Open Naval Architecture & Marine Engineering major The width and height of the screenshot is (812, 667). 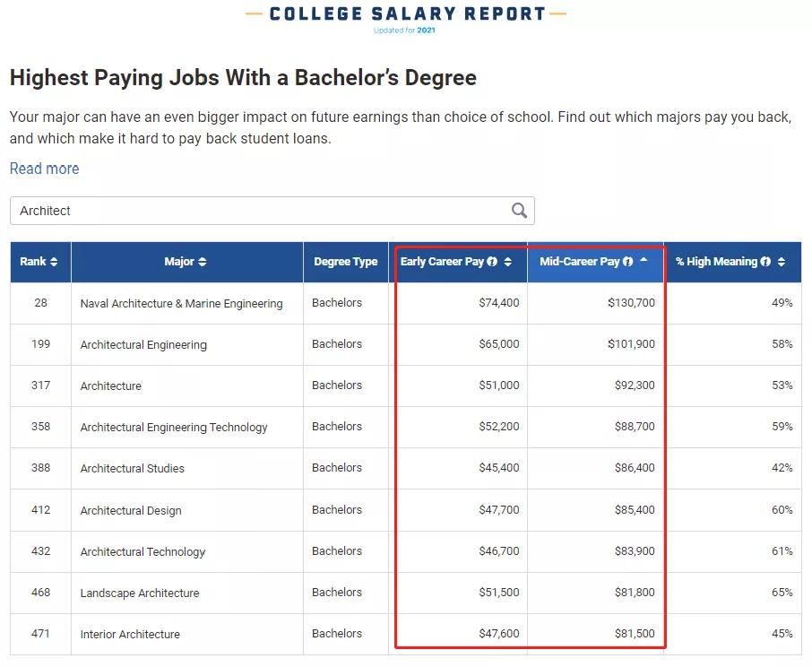[x=181, y=303]
